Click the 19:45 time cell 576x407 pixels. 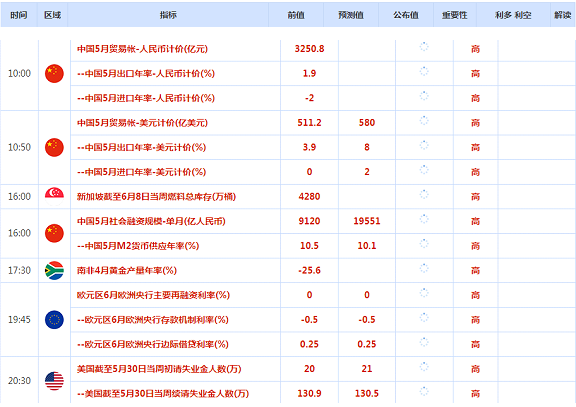pyautogui.click(x=19, y=320)
